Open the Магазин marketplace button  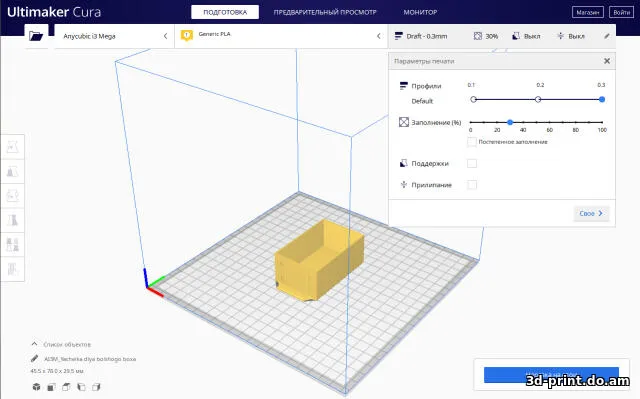[x=588, y=12]
